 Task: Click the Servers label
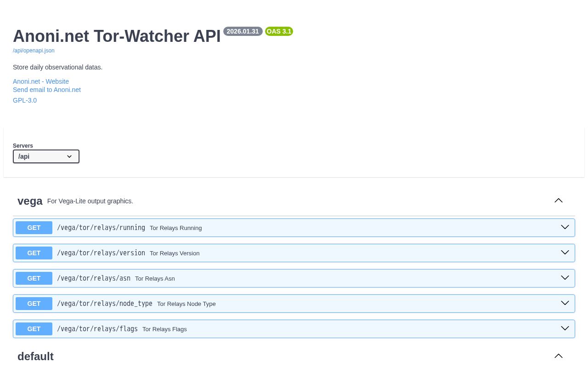(x=23, y=146)
